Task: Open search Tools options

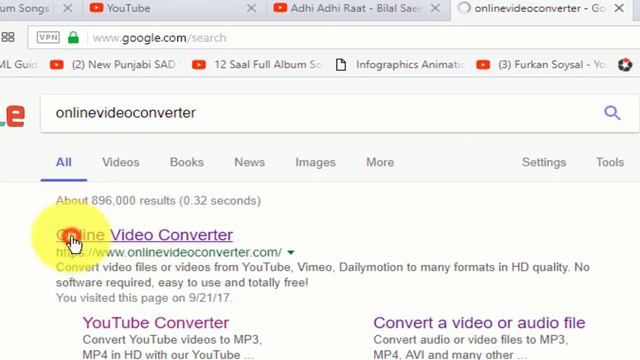Action: click(x=610, y=162)
